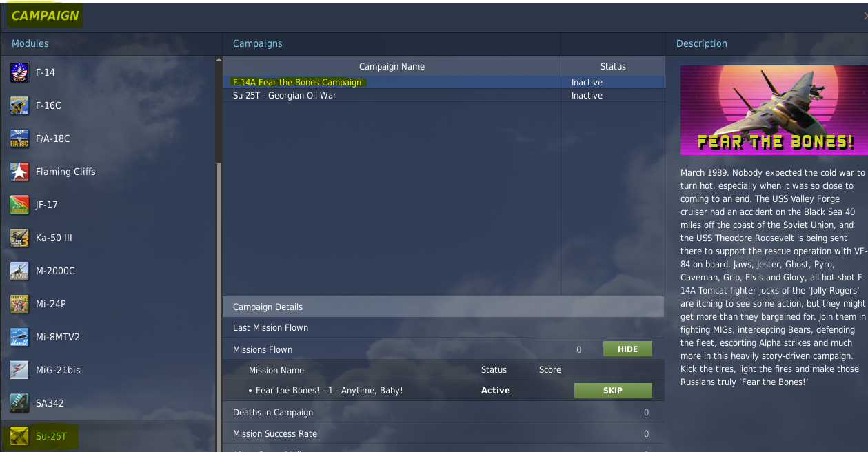Image resolution: width=868 pixels, height=452 pixels.
Task: Select the Flaming Cliffs module icon
Action: click(x=19, y=172)
